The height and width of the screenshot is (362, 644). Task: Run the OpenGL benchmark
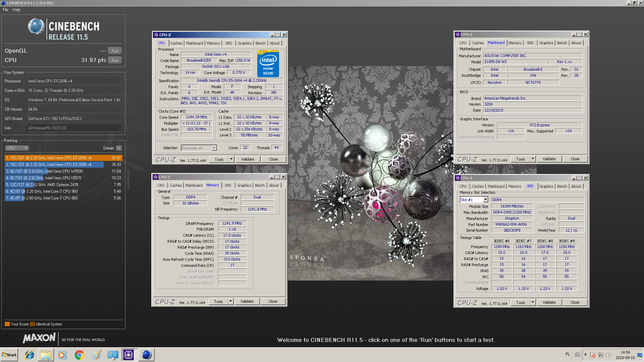115,51
